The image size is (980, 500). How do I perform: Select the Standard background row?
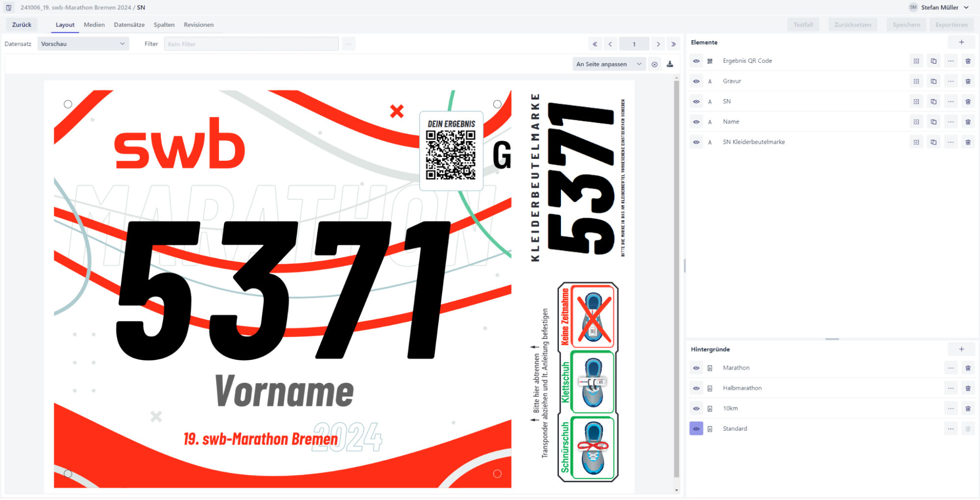[832, 428]
